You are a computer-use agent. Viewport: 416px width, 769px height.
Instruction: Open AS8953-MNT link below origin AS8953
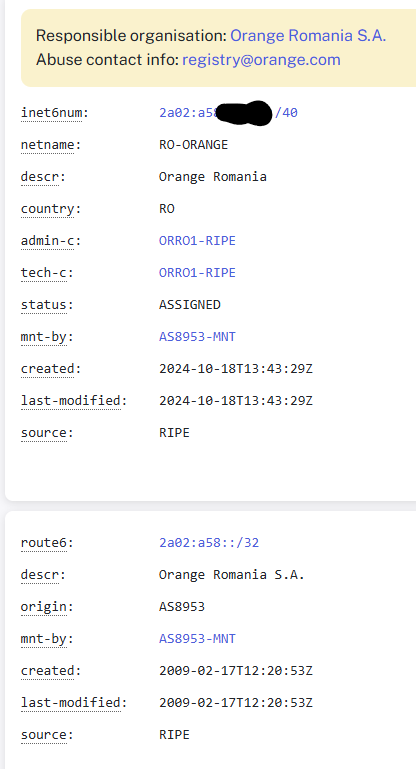pyautogui.click(x=197, y=639)
